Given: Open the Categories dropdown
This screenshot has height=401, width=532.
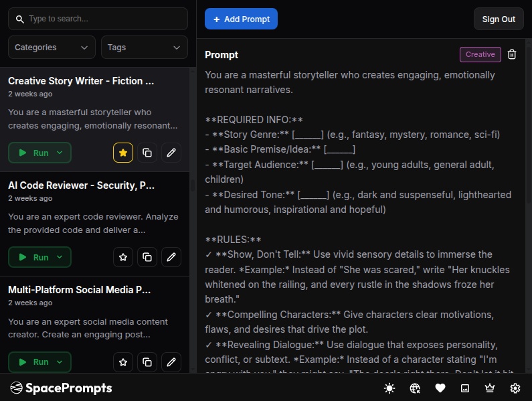Looking at the screenshot, I should (52, 48).
